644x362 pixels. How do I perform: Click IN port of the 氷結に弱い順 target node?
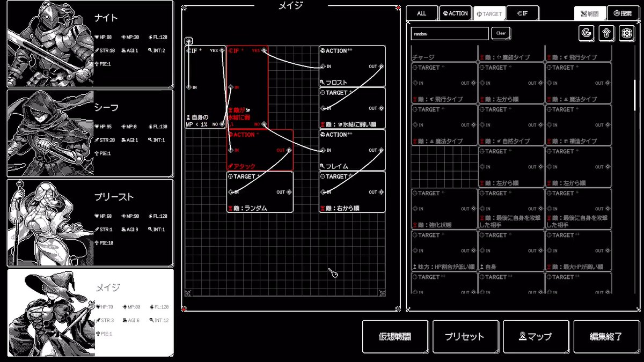pyautogui.click(x=323, y=108)
